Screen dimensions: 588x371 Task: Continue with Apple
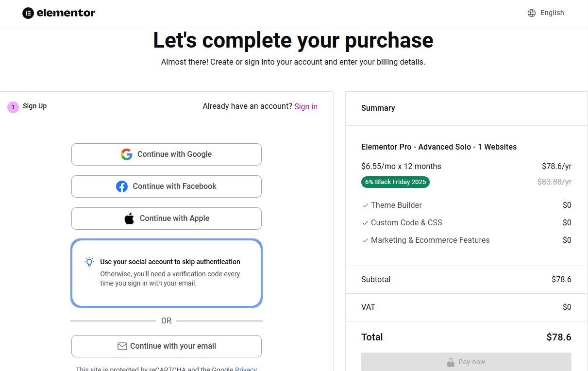[167, 219]
